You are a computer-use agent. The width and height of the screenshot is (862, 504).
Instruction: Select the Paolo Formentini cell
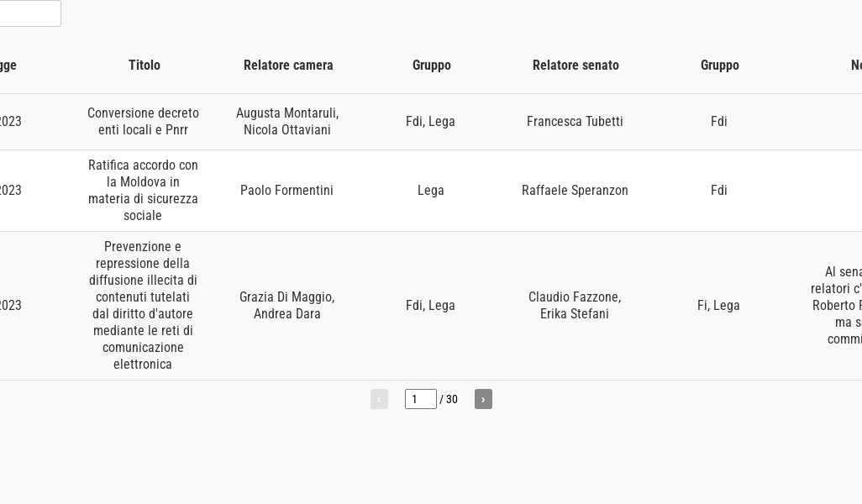(286, 191)
